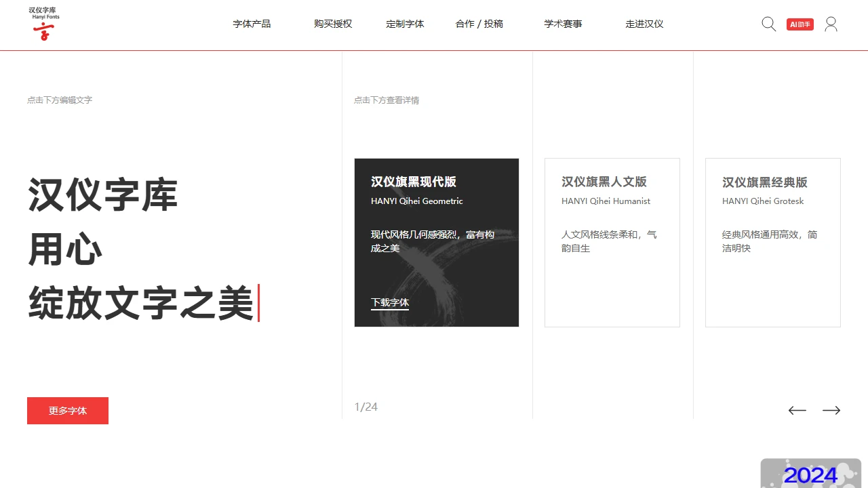Image resolution: width=868 pixels, height=488 pixels.
Task: Expand the 学术赛事 navigation entry
Action: pyautogui.click(x=563, y=23)
